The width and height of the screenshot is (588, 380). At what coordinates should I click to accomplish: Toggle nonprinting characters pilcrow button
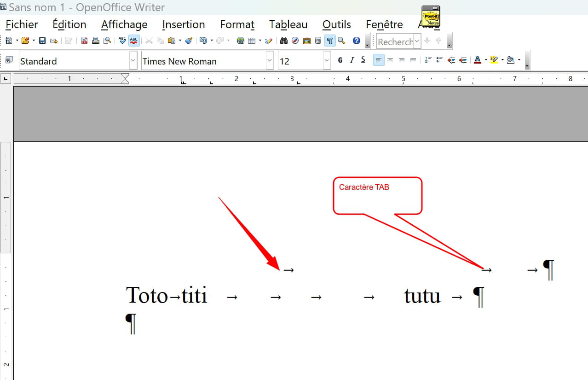pos(329,41)
